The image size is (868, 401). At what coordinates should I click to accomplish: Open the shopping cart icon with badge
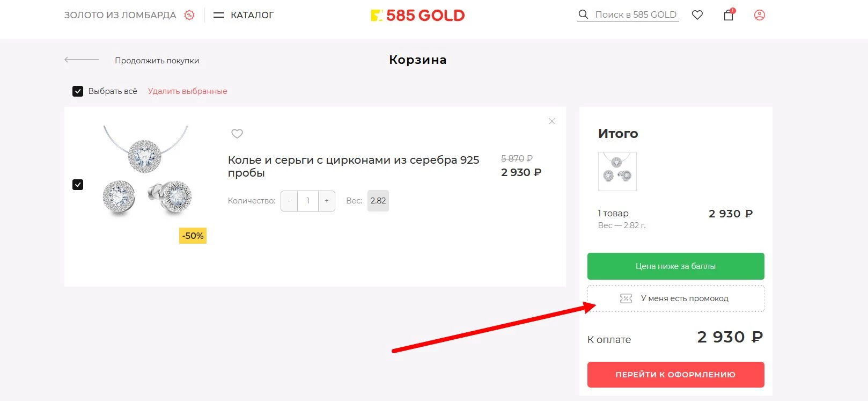[728, 16]
